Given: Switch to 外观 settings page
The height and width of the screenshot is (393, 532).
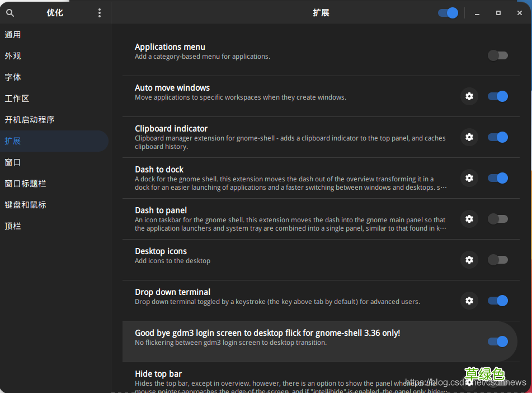Looking at the screenshot, I should click(x=13, y=56).
